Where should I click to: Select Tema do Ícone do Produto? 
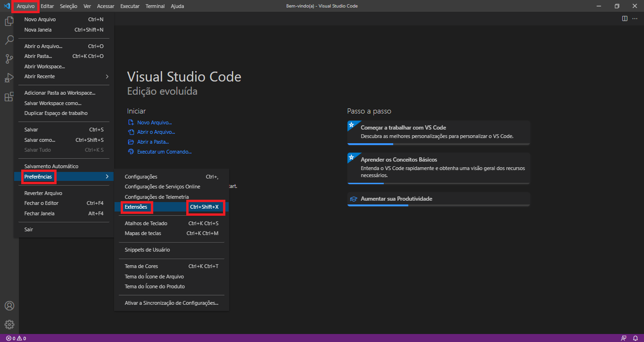click(x=172, y=286)
